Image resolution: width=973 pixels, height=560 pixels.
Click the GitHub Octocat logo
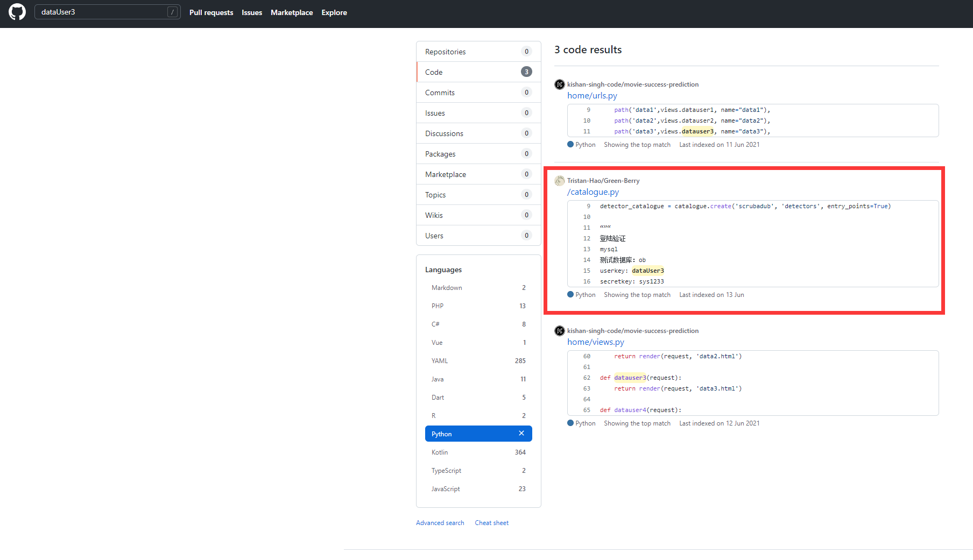pos(17,12)
